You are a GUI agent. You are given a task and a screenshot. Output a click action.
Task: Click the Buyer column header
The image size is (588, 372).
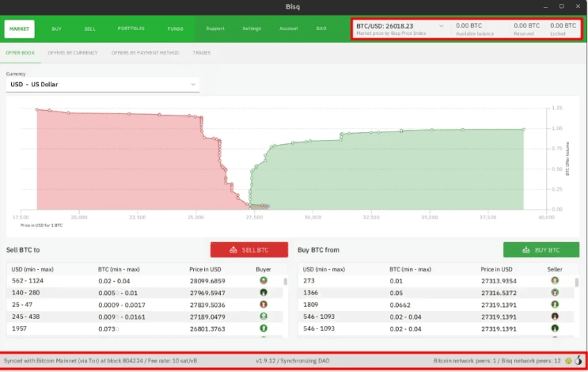(264, 269)
